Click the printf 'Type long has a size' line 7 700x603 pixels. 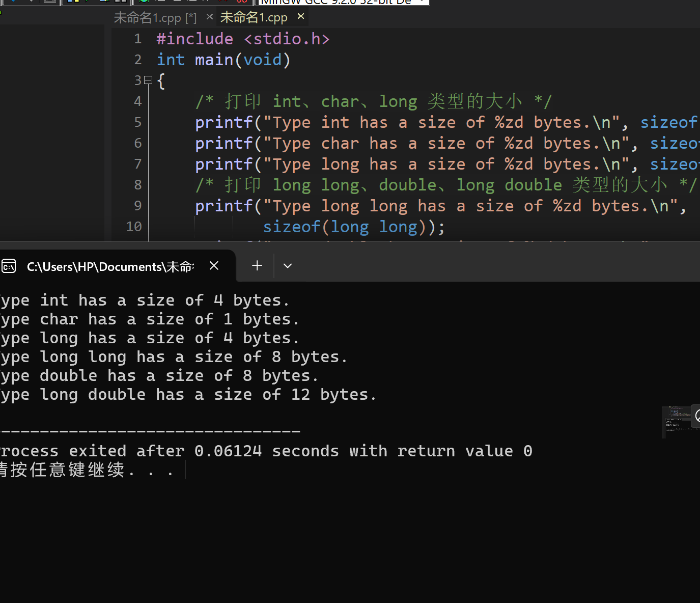click(447, 165)
